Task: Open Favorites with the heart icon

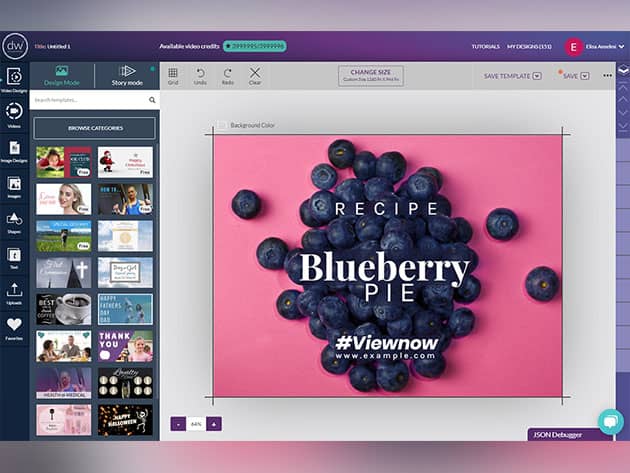Action: pyautogui.click(x=14, y=327)
